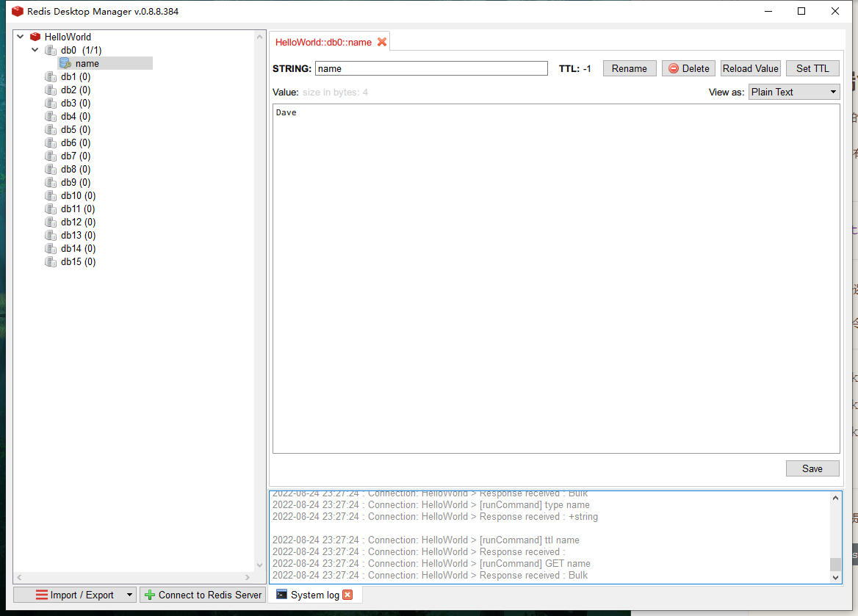This screenshot has height=616, width=858.
Task: Click the db13 database icon
Action: tap(51, 235)
